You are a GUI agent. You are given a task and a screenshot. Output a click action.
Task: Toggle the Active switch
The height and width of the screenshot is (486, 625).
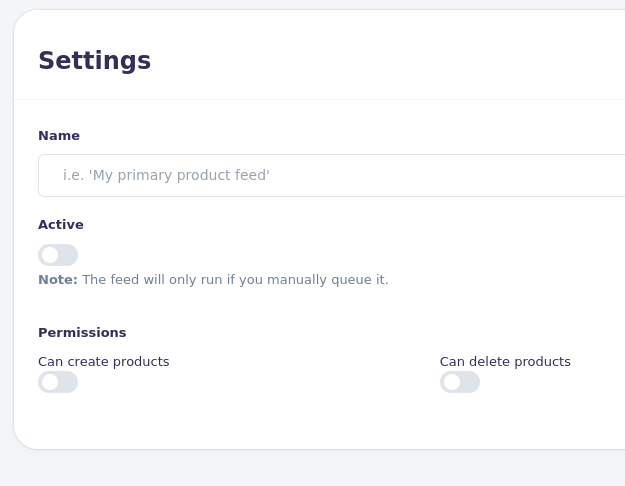pos(58,255)
